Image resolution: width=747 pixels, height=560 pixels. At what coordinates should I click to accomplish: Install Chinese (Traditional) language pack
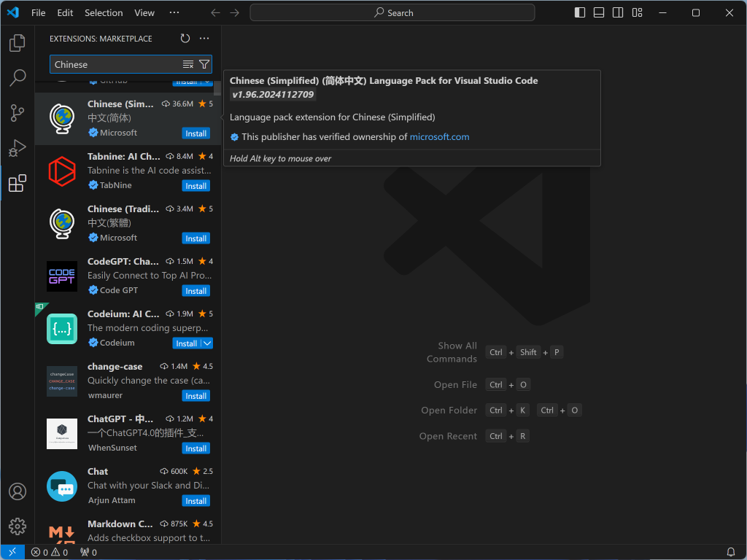coord(196,238)
